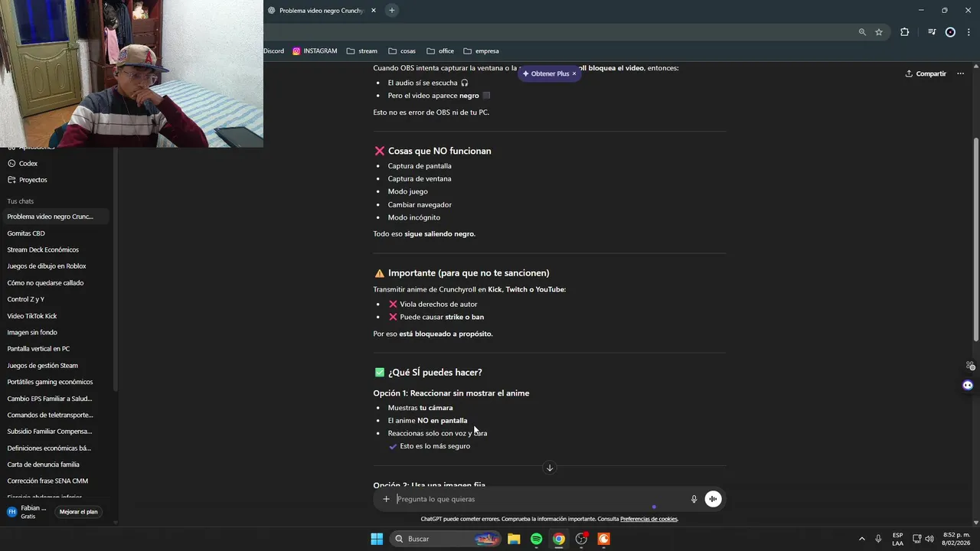Image resolution: width=980 pixels, height=551 pixels.
Task: Show hidden tray icons chevron
Action: tap(861, 539)
